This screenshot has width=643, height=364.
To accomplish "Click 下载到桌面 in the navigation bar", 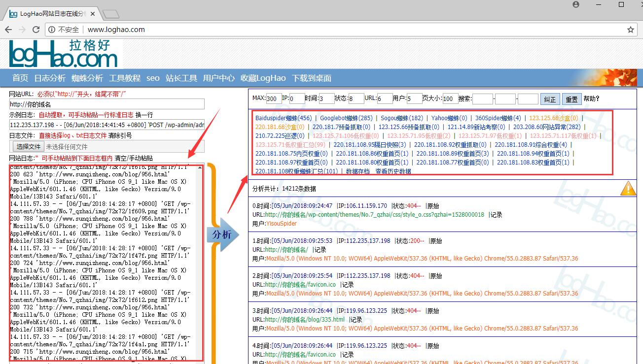I will pyautogui.click(x=312, y=78).
